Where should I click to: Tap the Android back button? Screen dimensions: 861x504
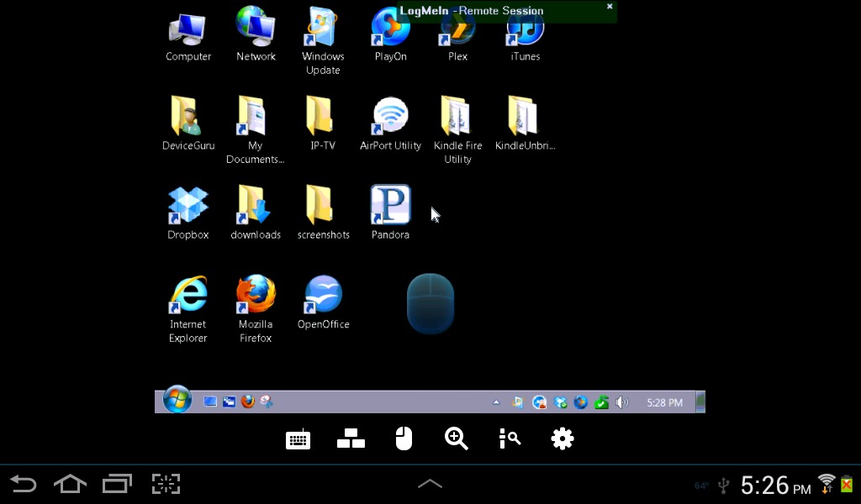(x=23, y=484)
